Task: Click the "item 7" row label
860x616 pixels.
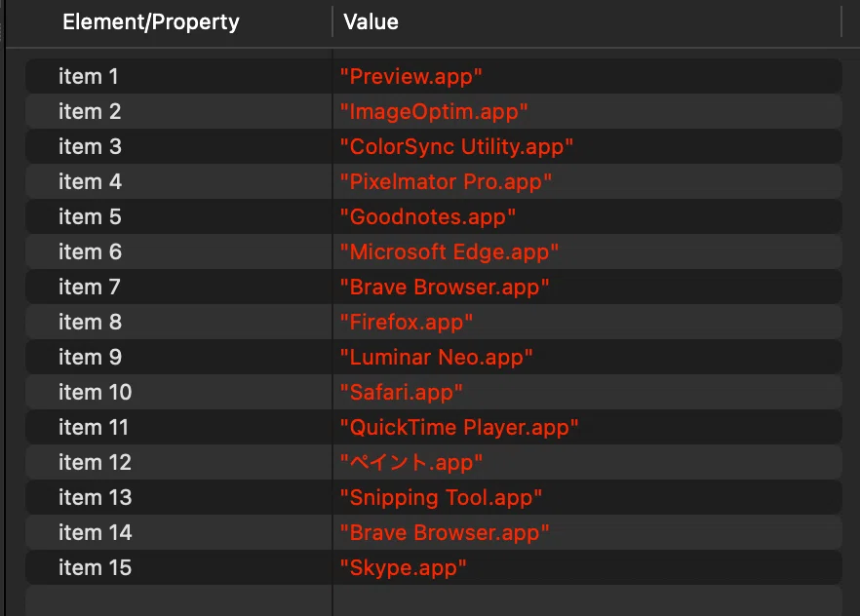Action: pos(90,287)
